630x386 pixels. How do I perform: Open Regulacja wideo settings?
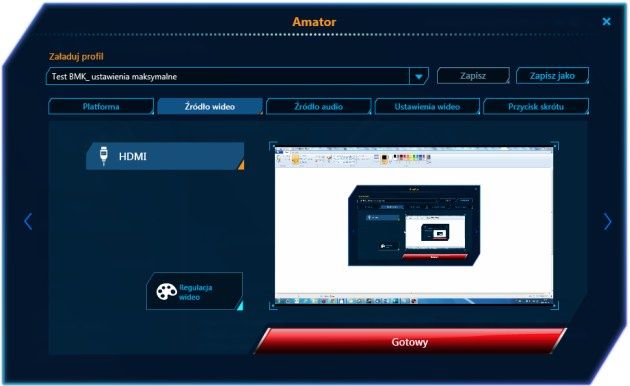[195, 292]
